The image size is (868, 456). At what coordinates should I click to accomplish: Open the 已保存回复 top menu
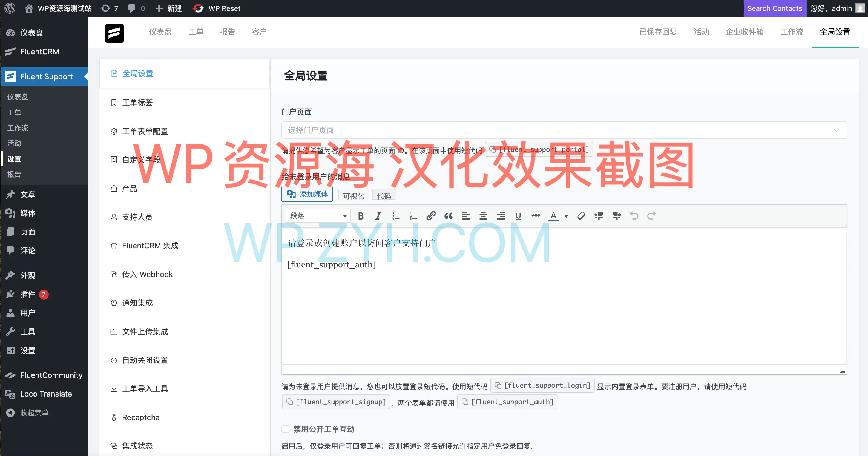click(x=658, y=32)
